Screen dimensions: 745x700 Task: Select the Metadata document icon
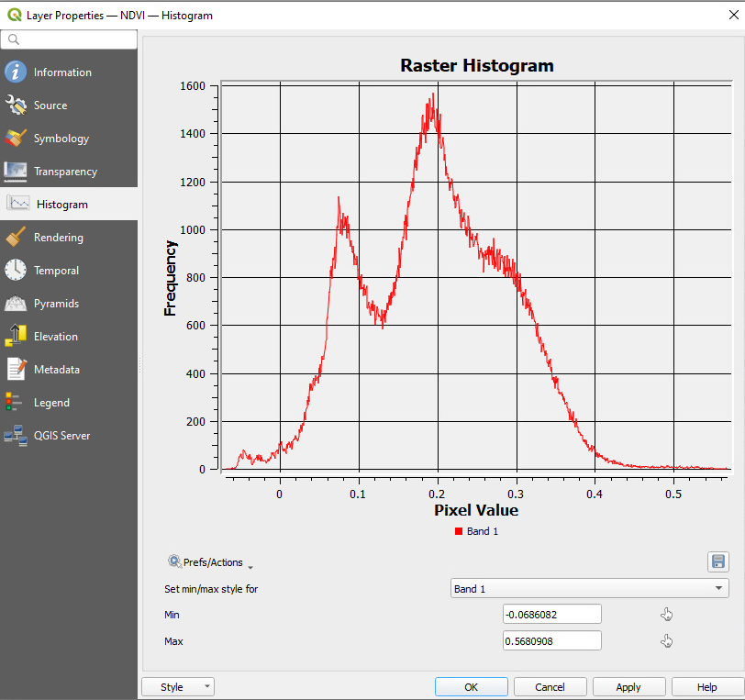point(18,369)
